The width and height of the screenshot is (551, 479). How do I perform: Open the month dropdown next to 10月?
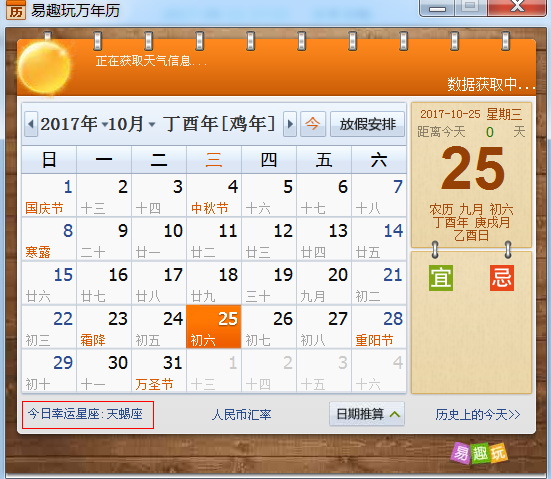pyautogui.click(x=152, y=124)
